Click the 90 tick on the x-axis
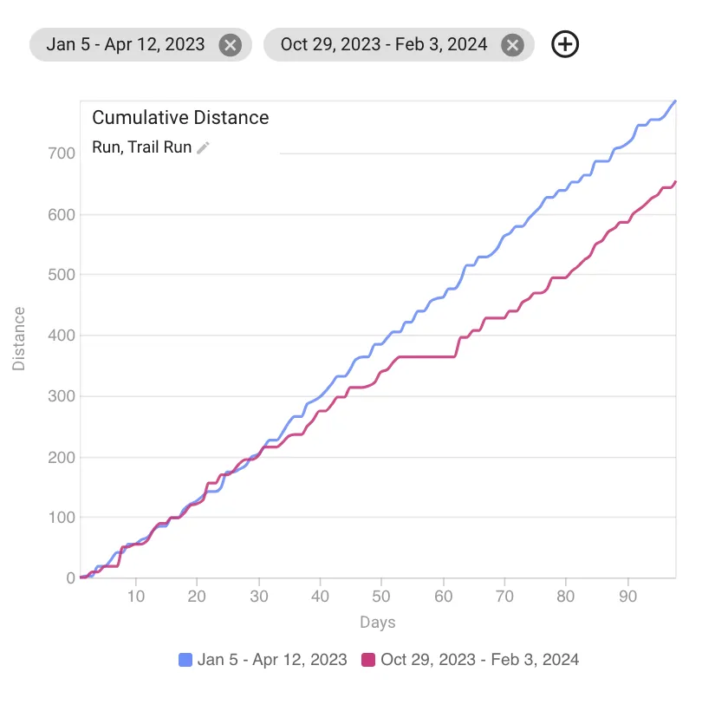 coord(627,597)
